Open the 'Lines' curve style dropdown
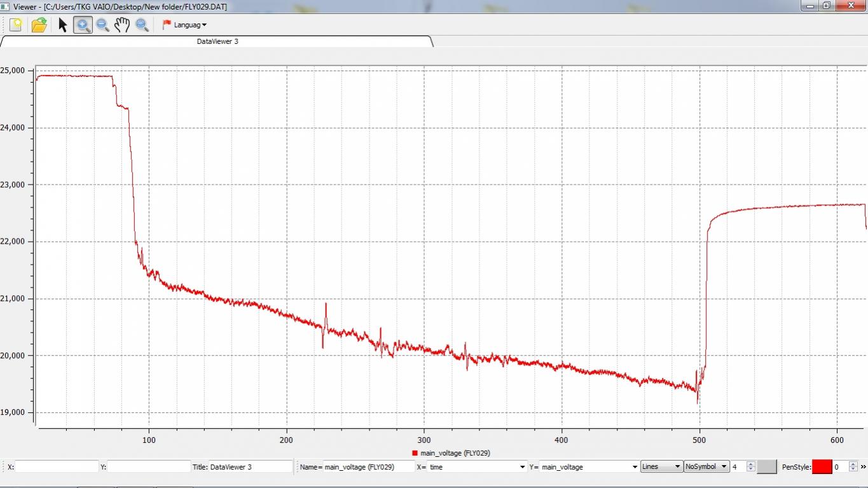This screenshot has height=488, width=868. tap(661, 466)
